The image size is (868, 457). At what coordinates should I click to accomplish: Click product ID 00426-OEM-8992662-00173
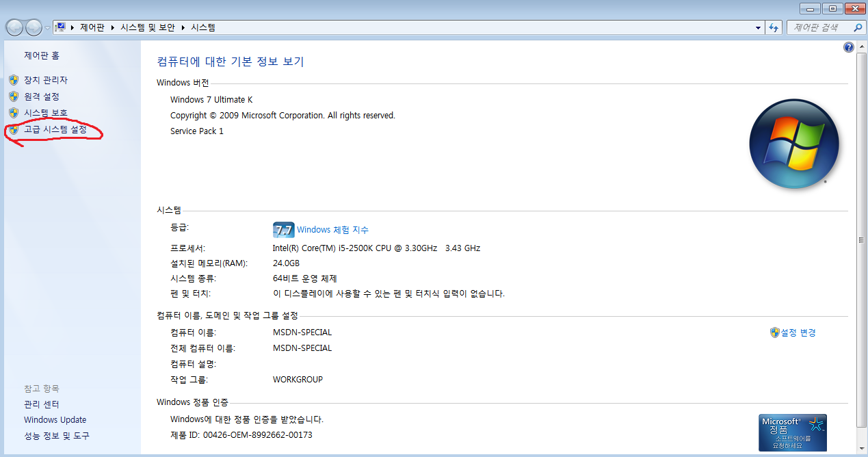point(258,435)
